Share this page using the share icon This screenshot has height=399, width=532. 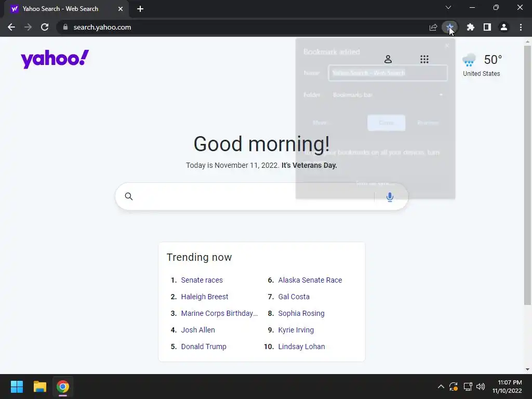point(433,28)
